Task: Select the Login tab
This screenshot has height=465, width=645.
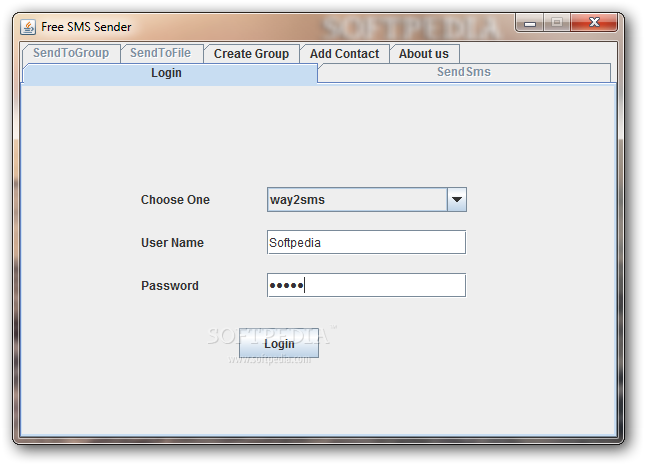Action: pyautogui.click(x=169, y=73)
